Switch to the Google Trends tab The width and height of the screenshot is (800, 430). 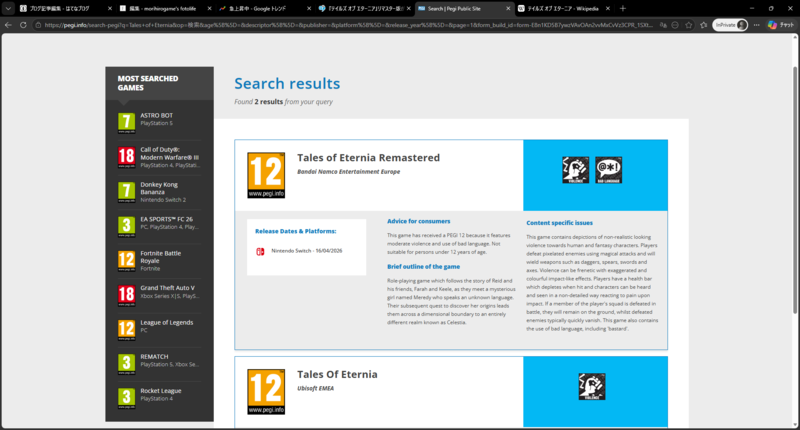coord(262,9)
